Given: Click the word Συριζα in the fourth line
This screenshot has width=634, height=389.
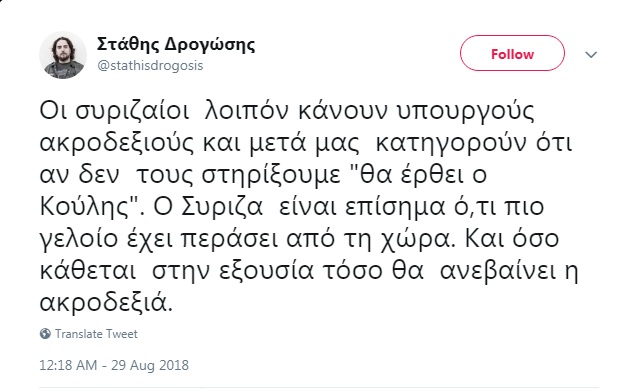Looking at the screenshot, I should [222, 207].
